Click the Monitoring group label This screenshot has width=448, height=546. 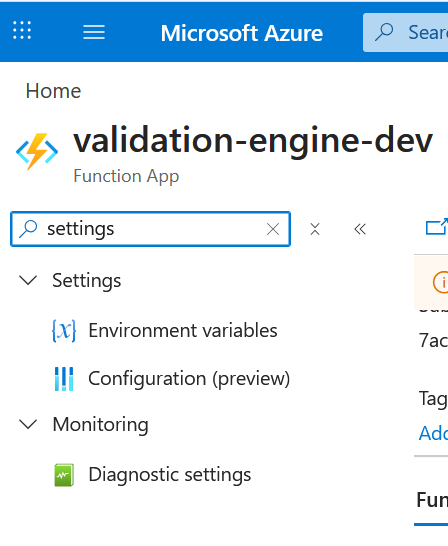[101, 425]
